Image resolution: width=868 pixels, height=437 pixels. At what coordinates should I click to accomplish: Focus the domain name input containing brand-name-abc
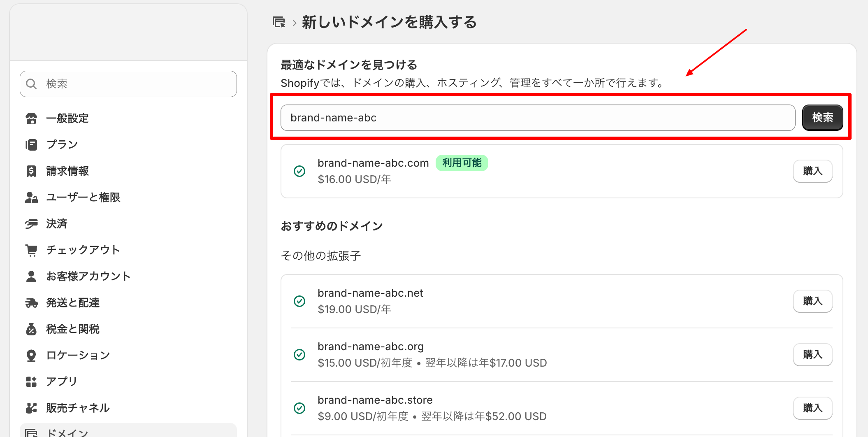(x=537, y=118)
